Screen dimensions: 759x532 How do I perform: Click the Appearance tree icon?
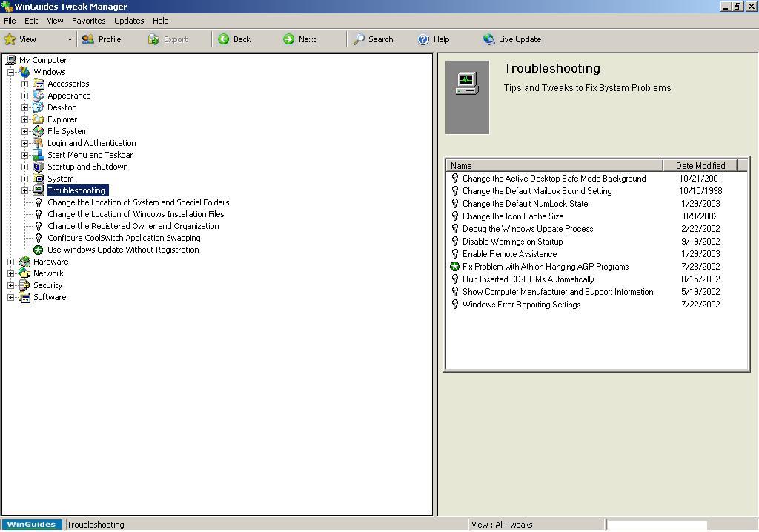[39, 96]
